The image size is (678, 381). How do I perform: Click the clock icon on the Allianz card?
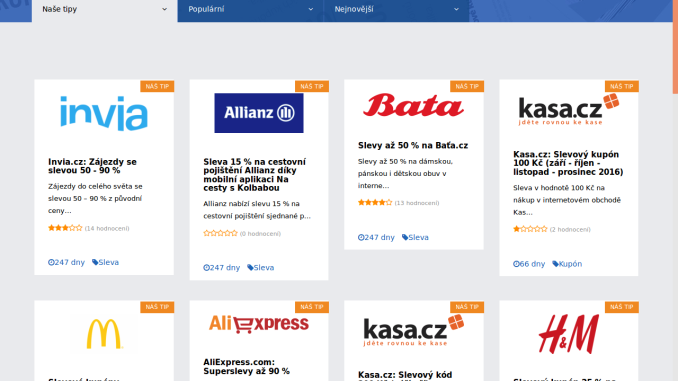(206, 267)
